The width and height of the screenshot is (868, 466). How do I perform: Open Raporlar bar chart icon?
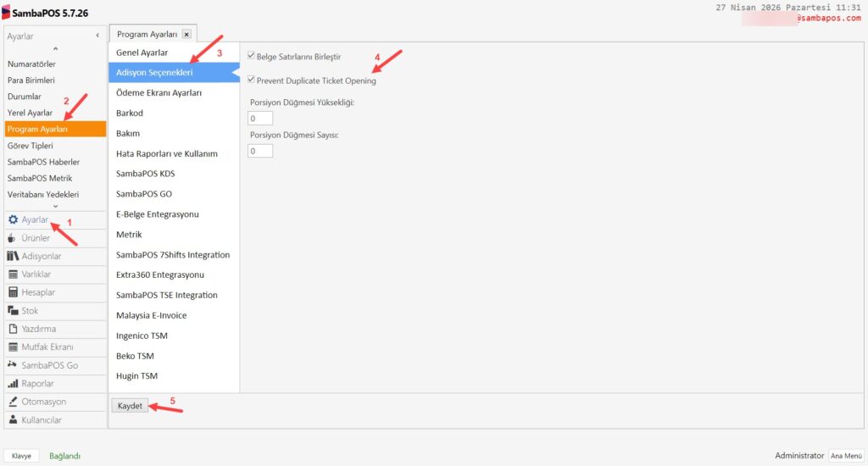point(13,384)
